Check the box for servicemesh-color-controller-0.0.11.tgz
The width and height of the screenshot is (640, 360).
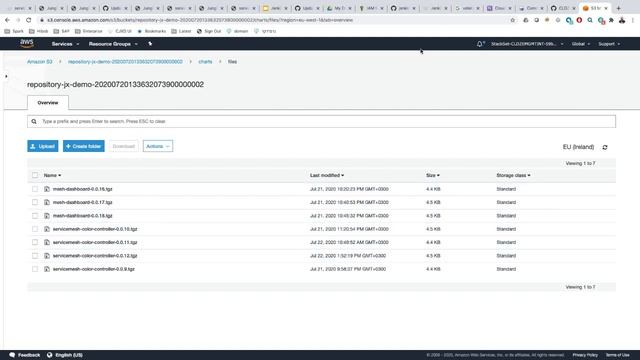click(35, 242)
